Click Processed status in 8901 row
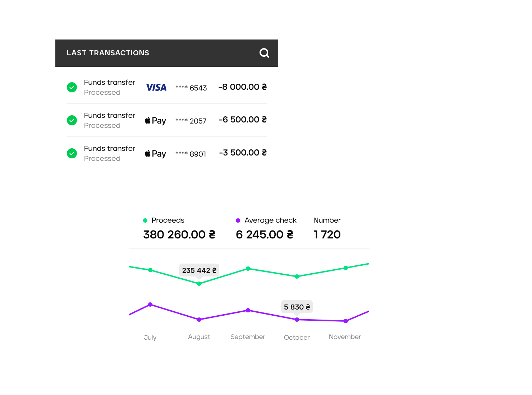This screenshot has width=532, height=395. tap(102, 158)
